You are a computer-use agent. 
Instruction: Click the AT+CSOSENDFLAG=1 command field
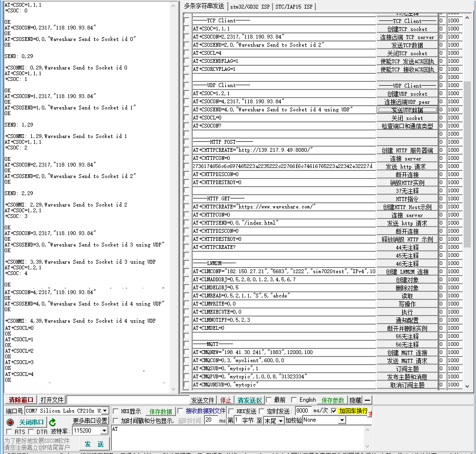[284, 61]
